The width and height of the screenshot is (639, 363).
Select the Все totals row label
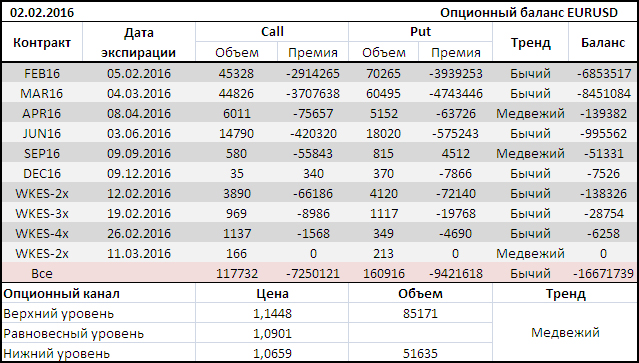point(42,273)
